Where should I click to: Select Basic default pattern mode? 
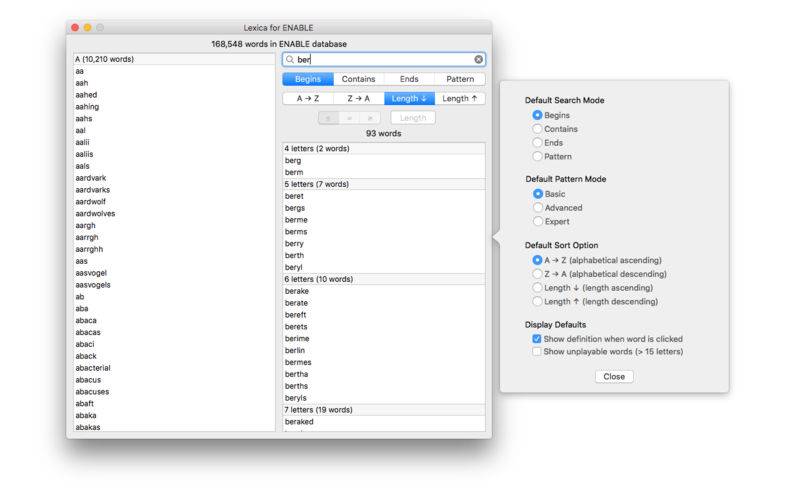pos(538,194)
